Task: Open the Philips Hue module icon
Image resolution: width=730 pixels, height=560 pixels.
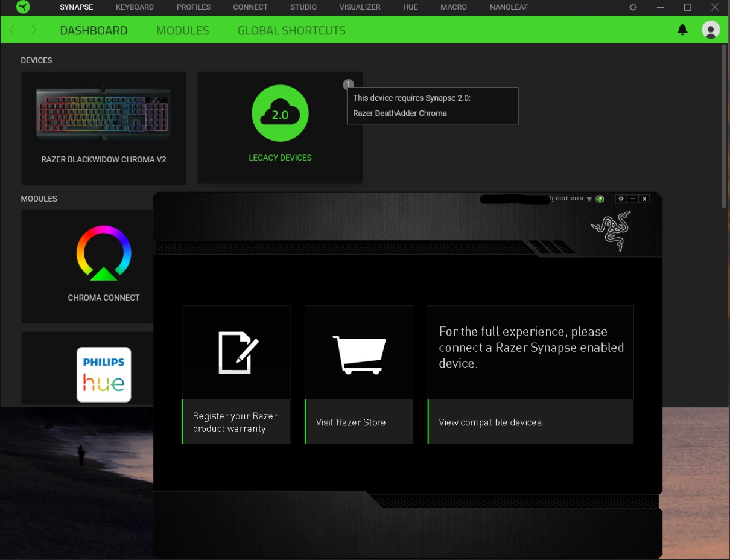Action: pos(104,374)
